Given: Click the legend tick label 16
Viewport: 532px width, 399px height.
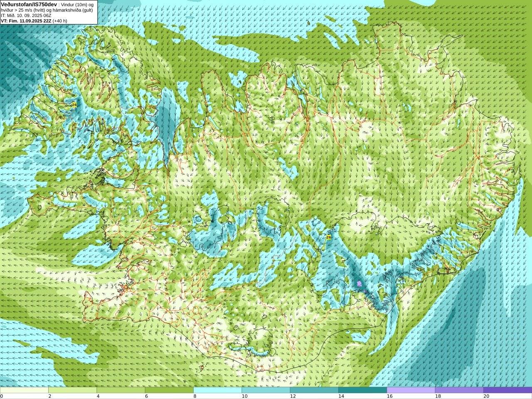Looking at the screenshot, I should [389, 396].
